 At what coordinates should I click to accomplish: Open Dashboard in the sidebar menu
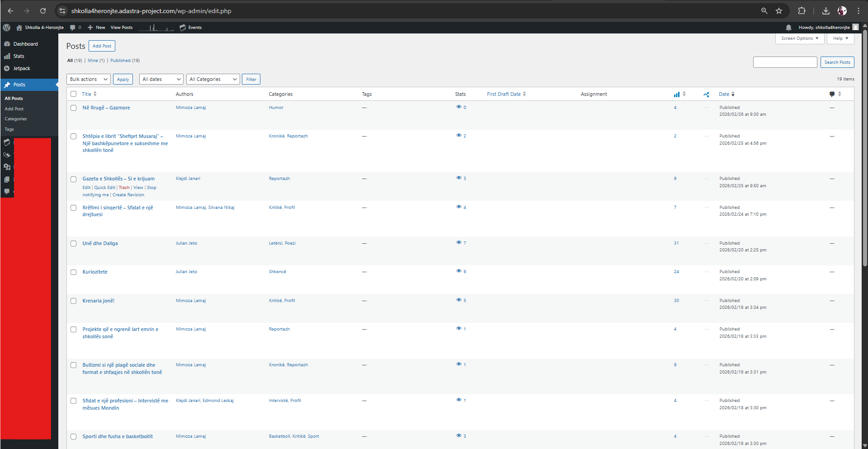coord(25,44)
